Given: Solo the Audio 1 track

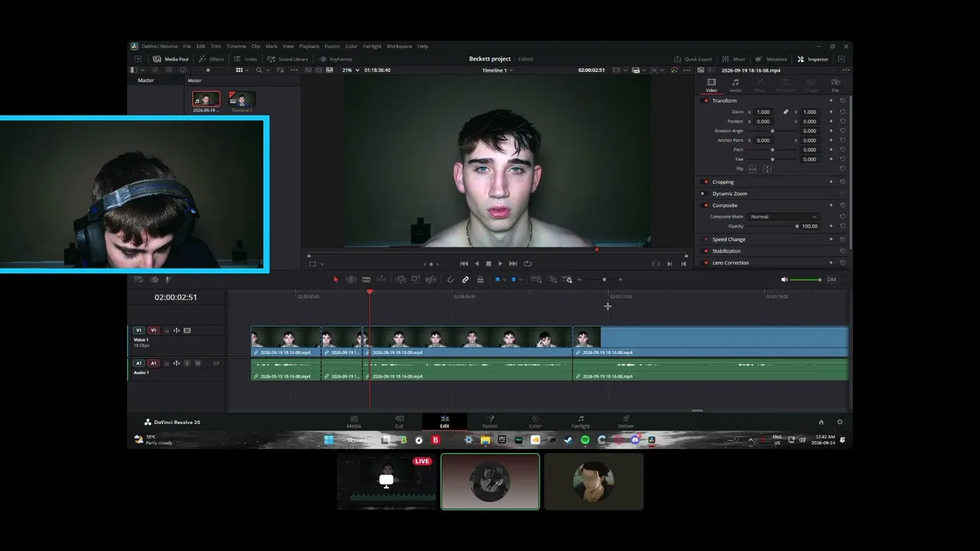Looking at the screenshot, I should tap(187, 363).
